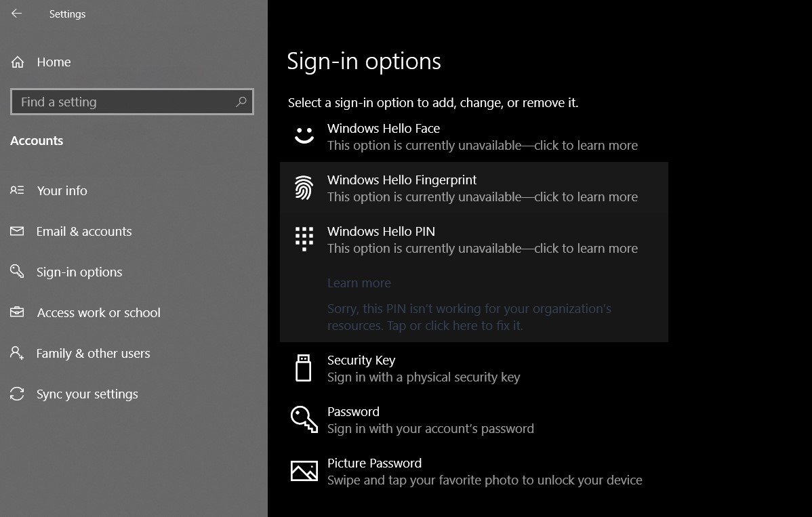
Task: Expand Password sign-in option
Action: click(474, 419)
